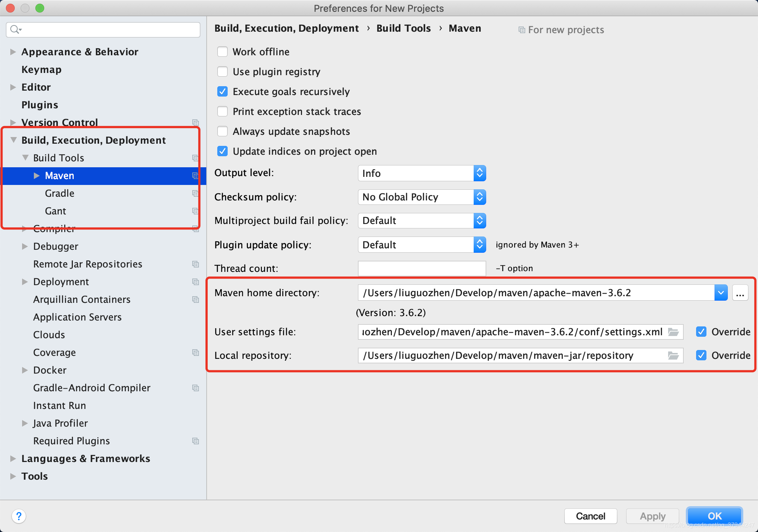The width and height of the screenshot is (758, 532).
Task: Click the folder browse icon for Local repository
Action: (672, 355)
